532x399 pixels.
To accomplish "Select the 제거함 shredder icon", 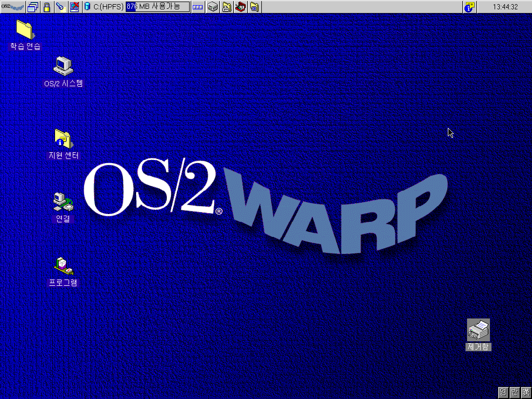I will (478, 330).
